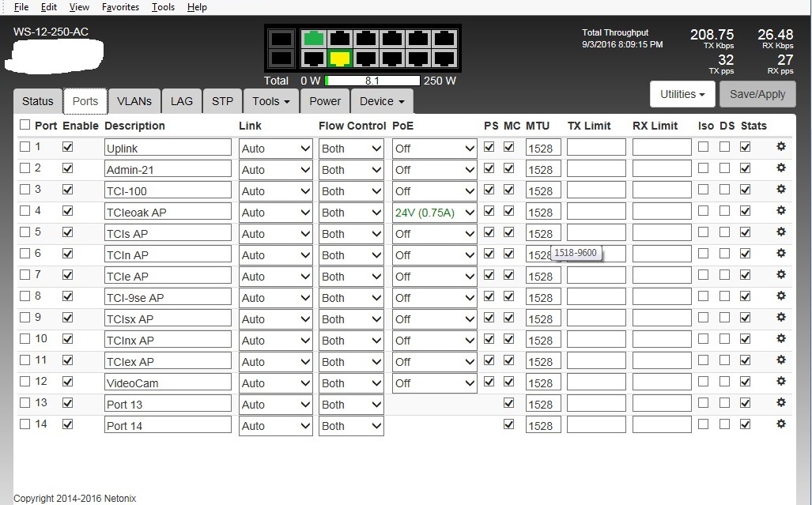812x505 pixels.
Task: Click the Save/Apply button
Action: 757,94
